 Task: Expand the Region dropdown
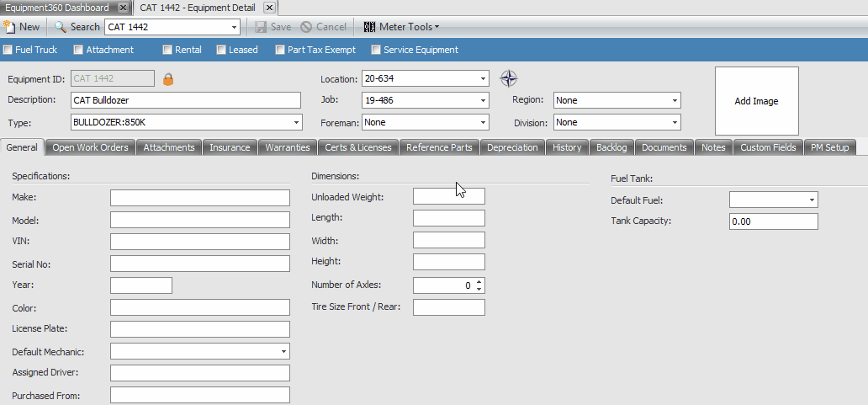675,101
